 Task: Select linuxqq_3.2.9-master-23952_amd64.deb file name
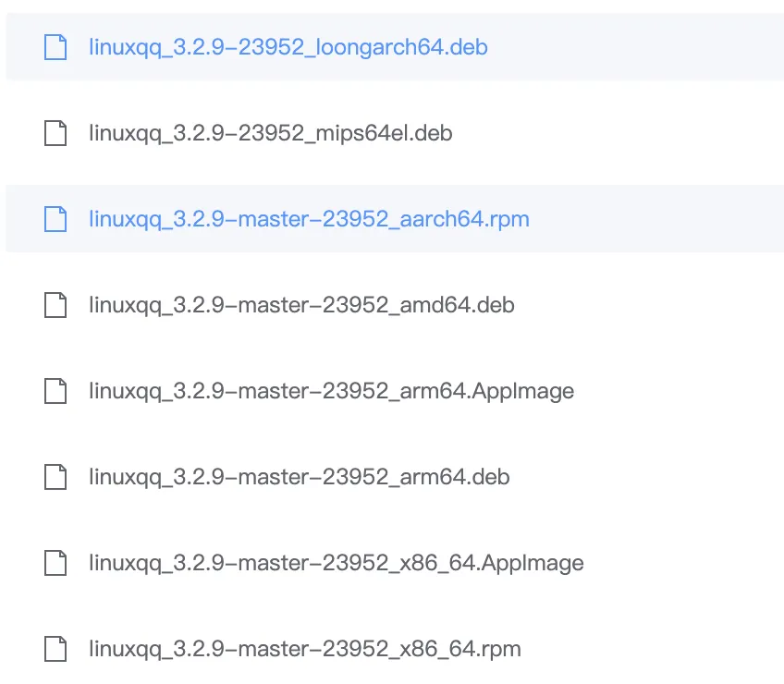(x=301, y=306)
